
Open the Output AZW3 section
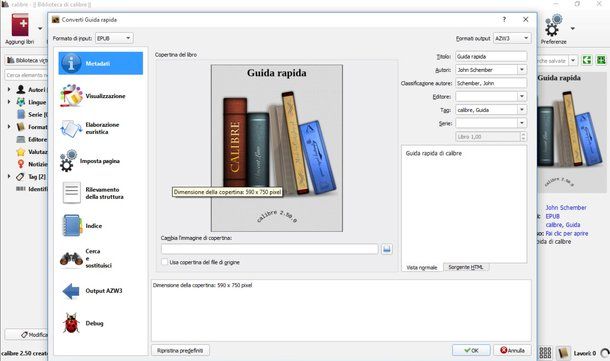click(100, 291)
